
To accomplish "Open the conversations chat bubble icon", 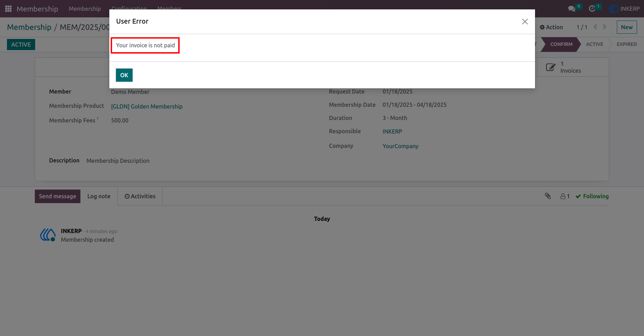I will pyautogui.click(x=572, y=9).
